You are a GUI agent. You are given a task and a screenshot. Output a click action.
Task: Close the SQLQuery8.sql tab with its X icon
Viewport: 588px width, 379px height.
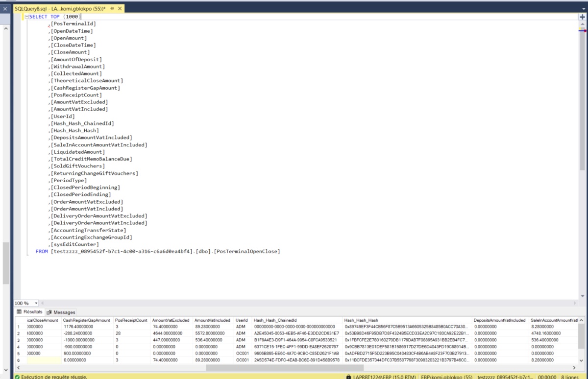pos(121,9)
